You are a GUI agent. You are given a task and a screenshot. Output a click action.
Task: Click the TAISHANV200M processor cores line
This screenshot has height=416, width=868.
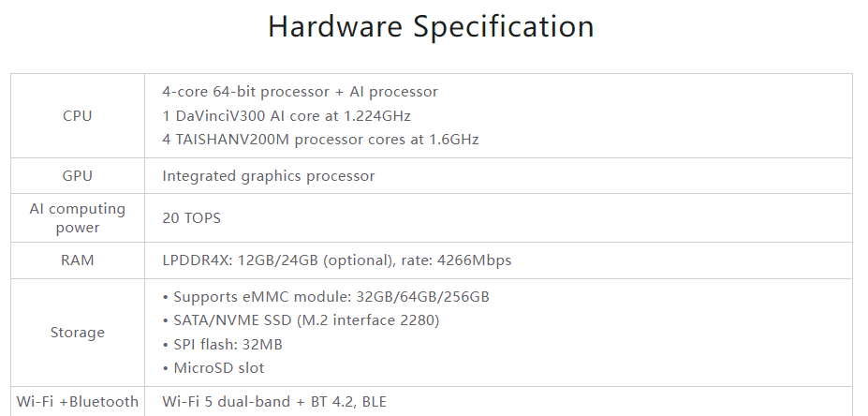coord(320,139)
